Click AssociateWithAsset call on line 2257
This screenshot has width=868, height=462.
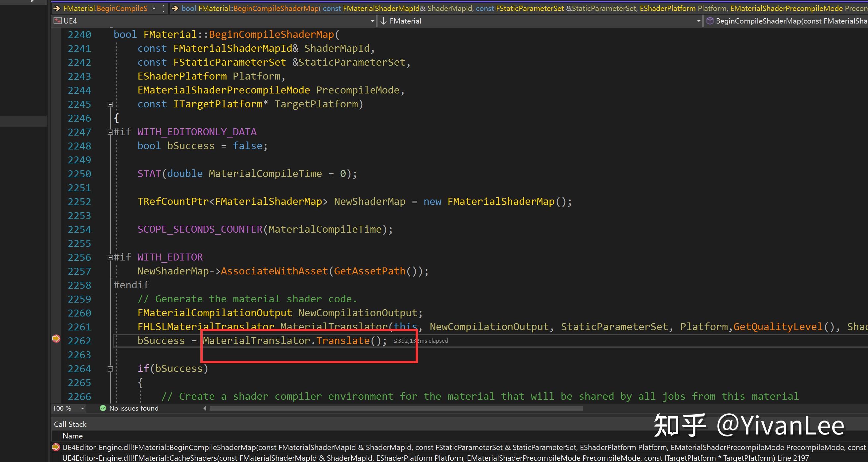[x=274, y=271]
